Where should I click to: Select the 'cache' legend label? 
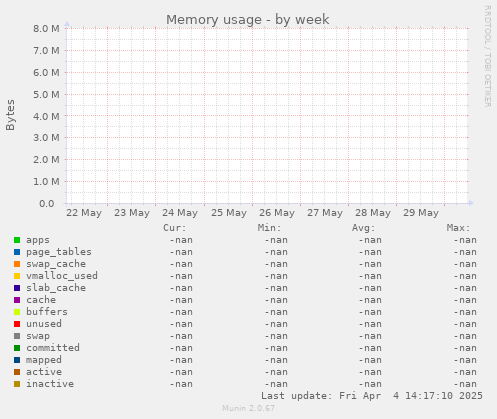coord(41,300)
